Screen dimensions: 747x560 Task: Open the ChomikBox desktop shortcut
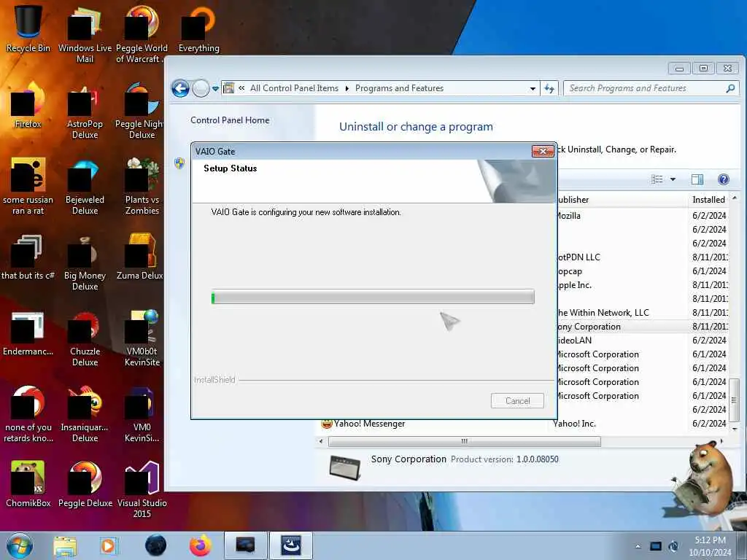tap(28, 484)
